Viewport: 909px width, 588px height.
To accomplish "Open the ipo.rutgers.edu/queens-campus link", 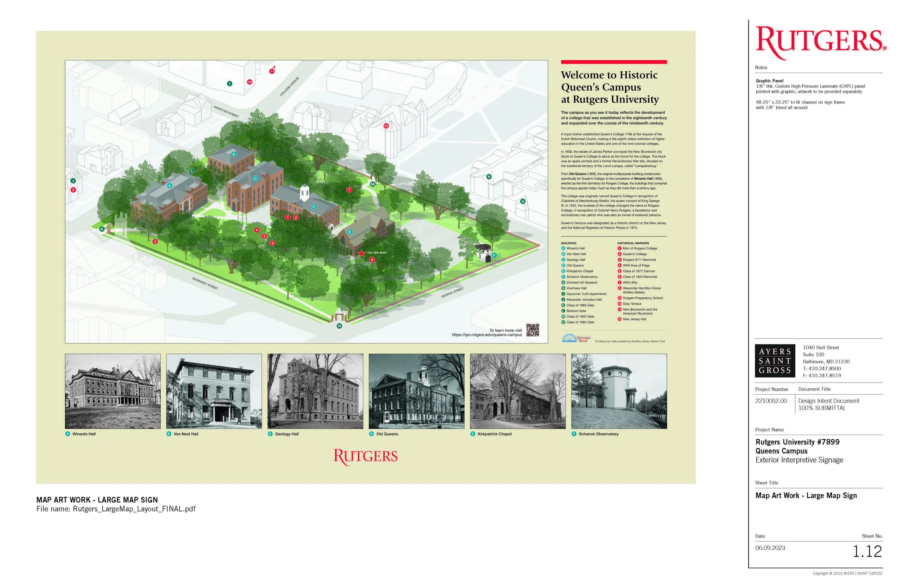I will [486, 335].
